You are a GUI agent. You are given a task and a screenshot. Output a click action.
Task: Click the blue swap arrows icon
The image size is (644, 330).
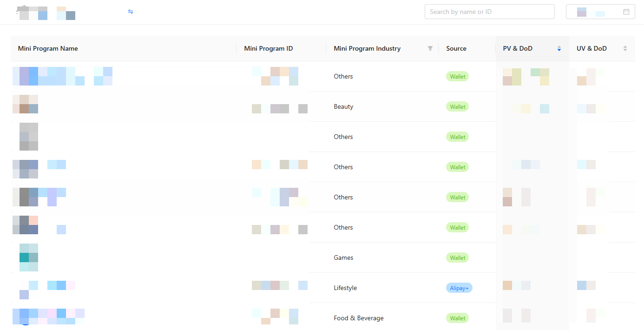click(x=131, y=12)
